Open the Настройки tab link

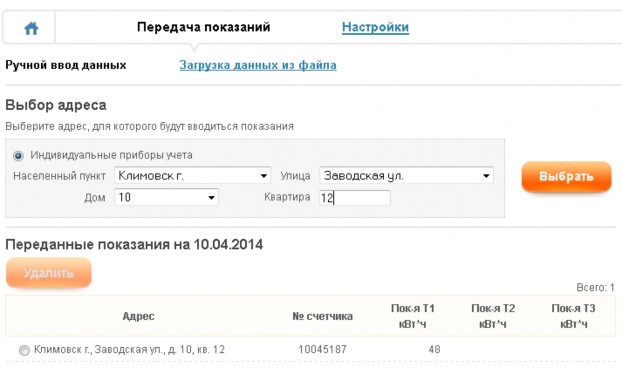click(x=375, y=27)
